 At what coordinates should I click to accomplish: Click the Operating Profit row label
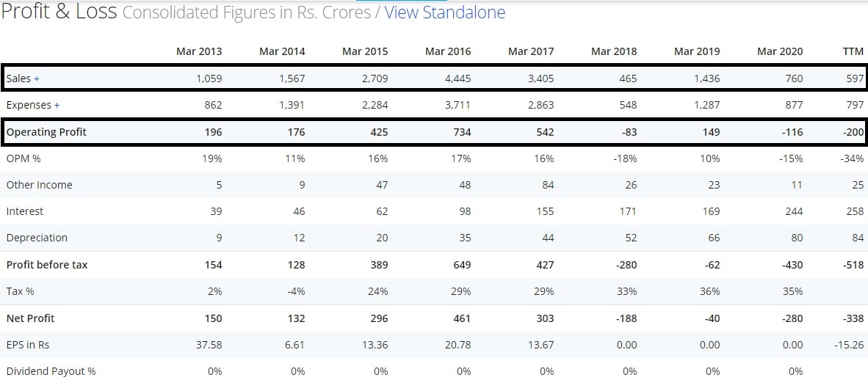46,132
